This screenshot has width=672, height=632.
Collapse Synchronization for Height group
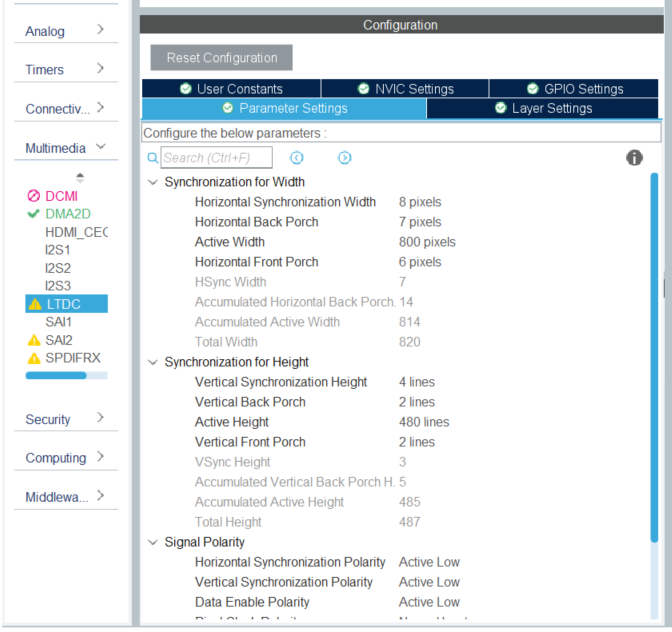(153, 362)
